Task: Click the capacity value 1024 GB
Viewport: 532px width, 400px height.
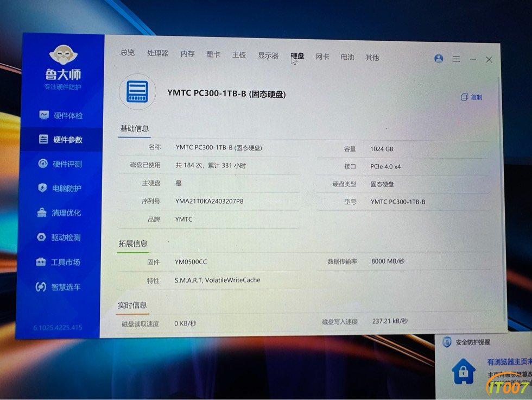Action: 382,149
